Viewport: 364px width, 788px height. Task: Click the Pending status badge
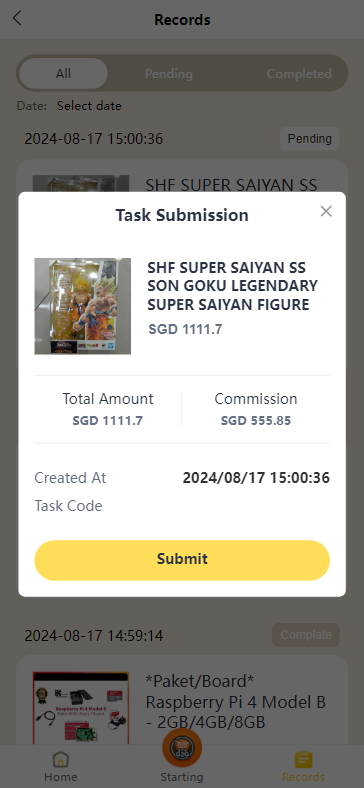310,139
